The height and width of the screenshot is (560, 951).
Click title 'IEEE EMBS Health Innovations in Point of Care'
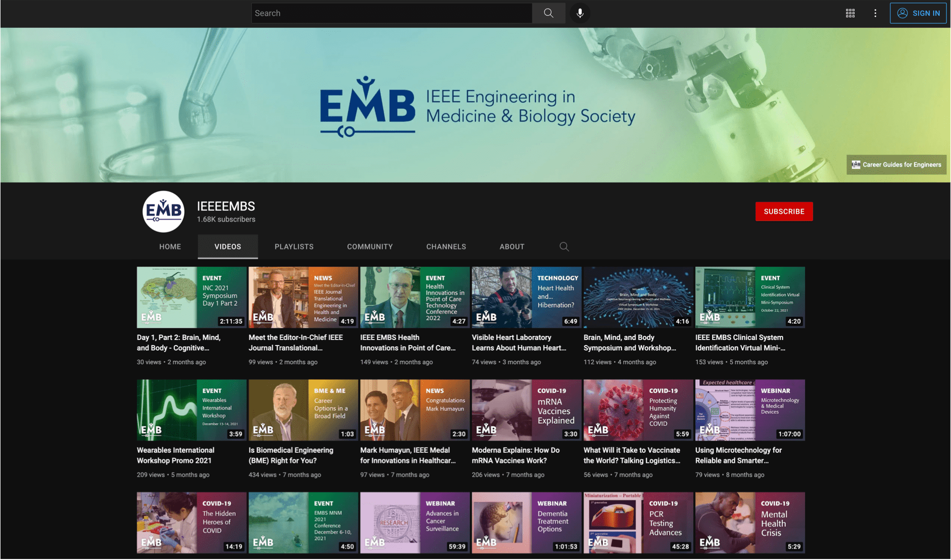click(408, 343)
